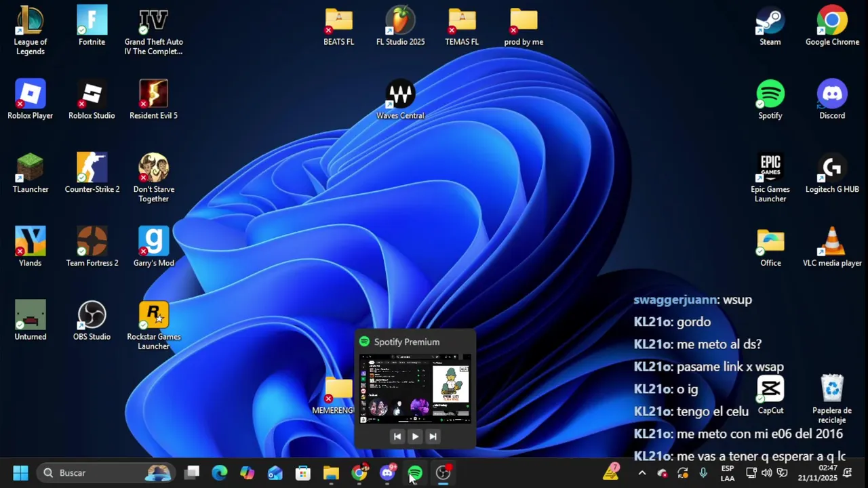Open Unturned desktop shortcut
The image size is (868, 488).
point(30,320)
